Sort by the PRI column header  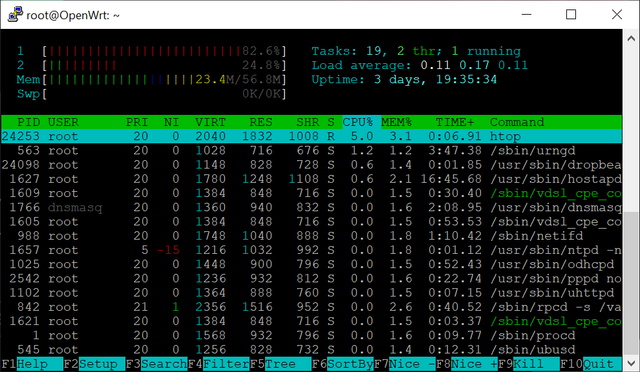click(x=137, y=122)
